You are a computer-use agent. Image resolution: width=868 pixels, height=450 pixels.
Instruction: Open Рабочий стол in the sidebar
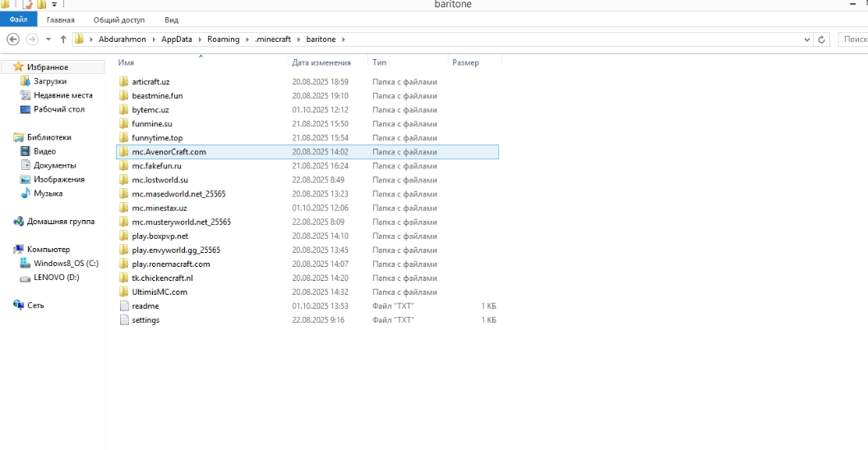click(x=58, y=109)
